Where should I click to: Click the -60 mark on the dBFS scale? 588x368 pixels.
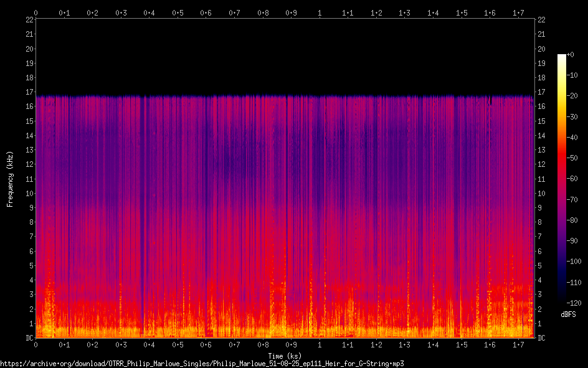tap(574, 179)
